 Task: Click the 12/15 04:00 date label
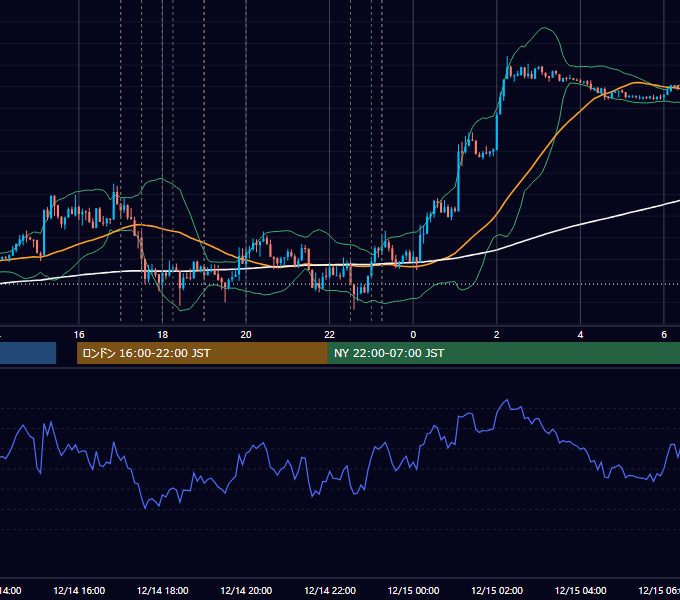click(x=580, y=591)
